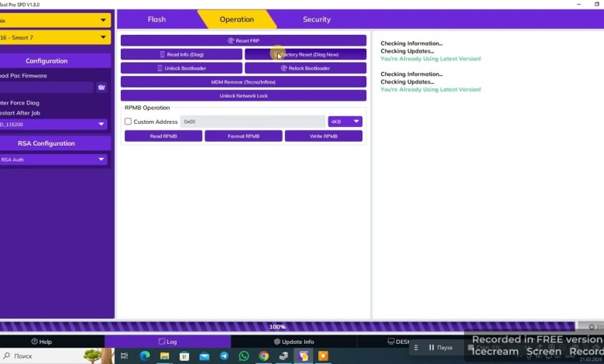Open File Explorer from taskbar

tap(164, 356)
